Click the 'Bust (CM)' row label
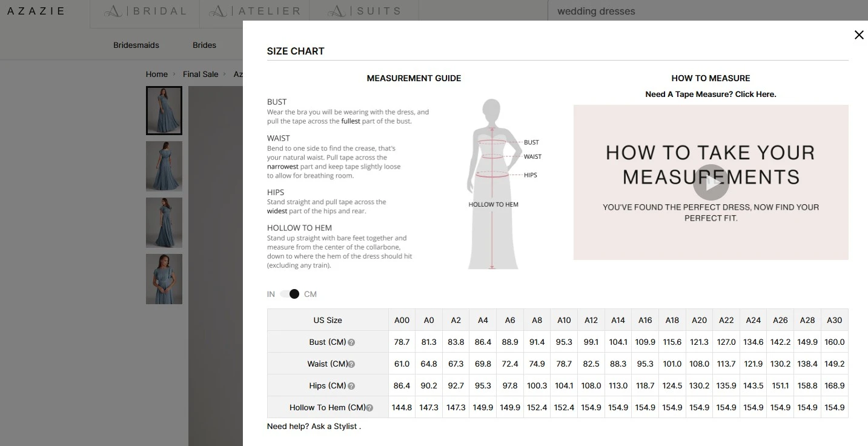868x446 pixels. click(328, 342)
